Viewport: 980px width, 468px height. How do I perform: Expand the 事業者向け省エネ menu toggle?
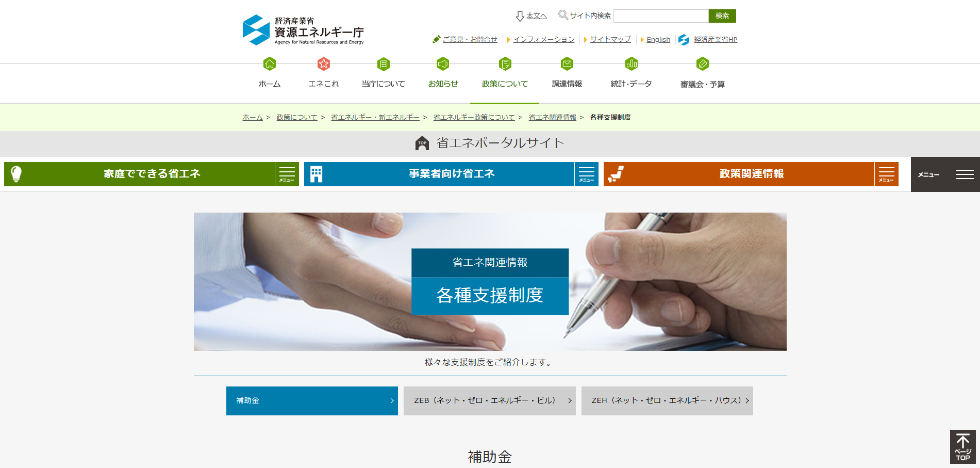click(586, 174)
